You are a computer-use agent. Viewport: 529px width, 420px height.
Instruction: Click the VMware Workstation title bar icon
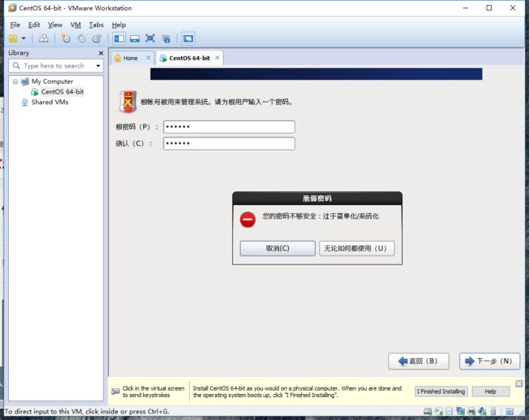click(12, 8)
